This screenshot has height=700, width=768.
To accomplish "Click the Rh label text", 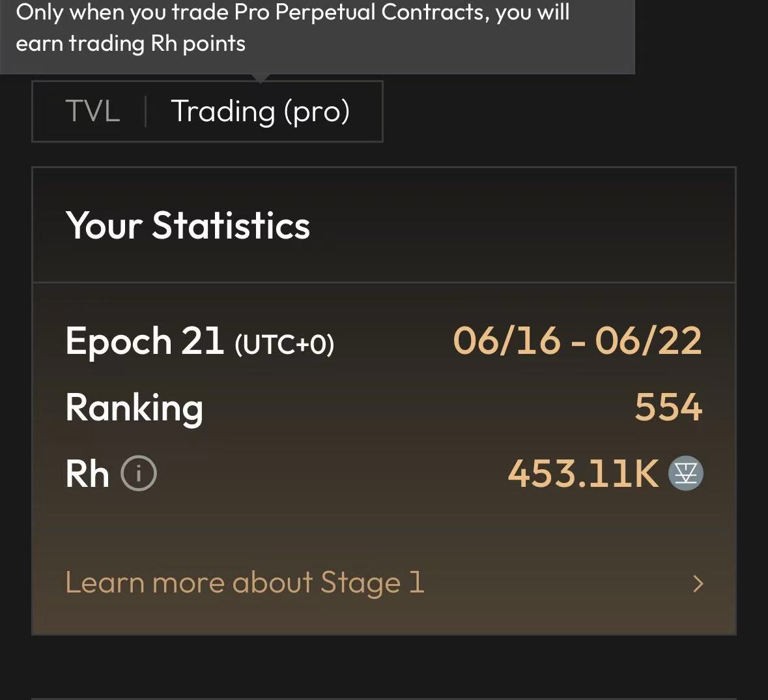I will coord(87,474).
